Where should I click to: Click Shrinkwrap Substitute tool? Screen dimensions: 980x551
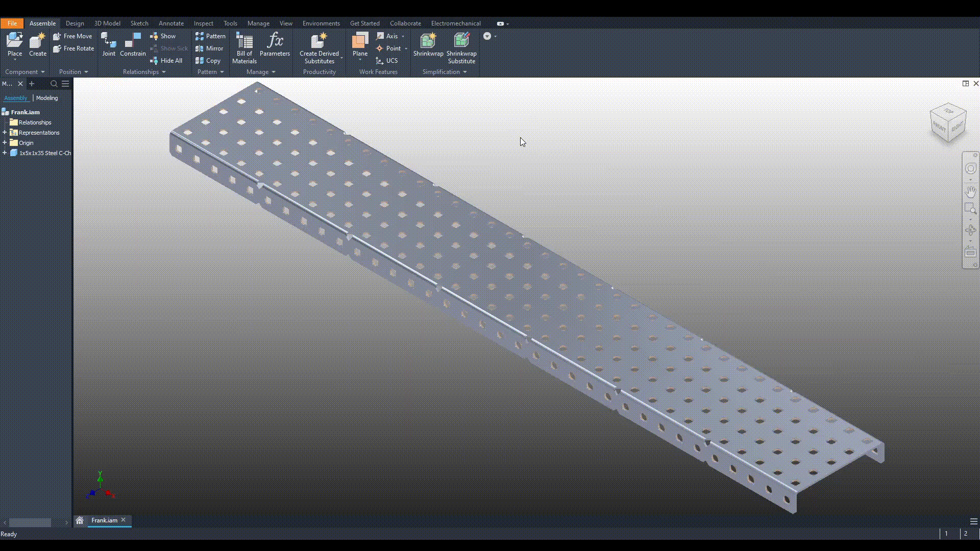click(x=461, y=48)
